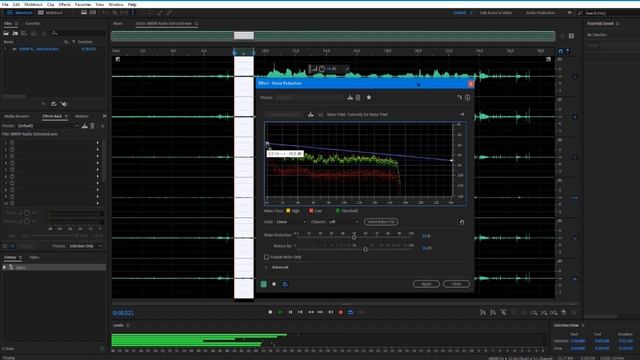Screen dimensions: 640x360
Task: Open the History panel tab
Action: pyautogui.click(x=10, y=258)
